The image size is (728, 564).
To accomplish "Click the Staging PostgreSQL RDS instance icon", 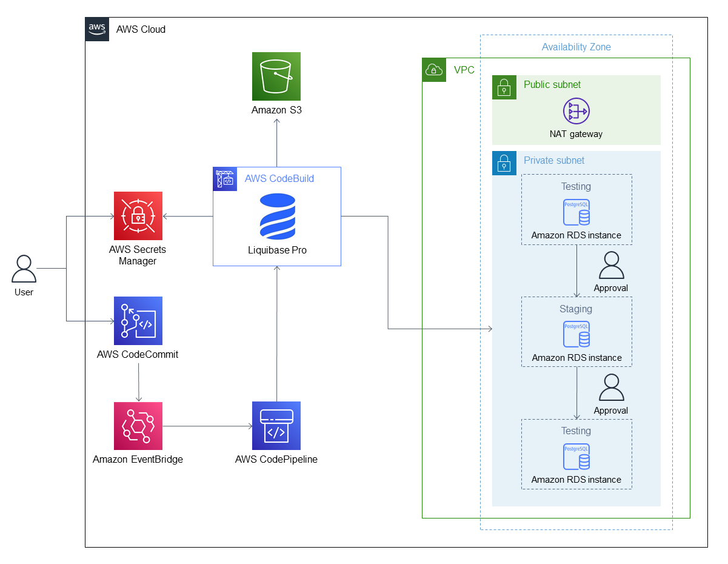I will point(576,334).
